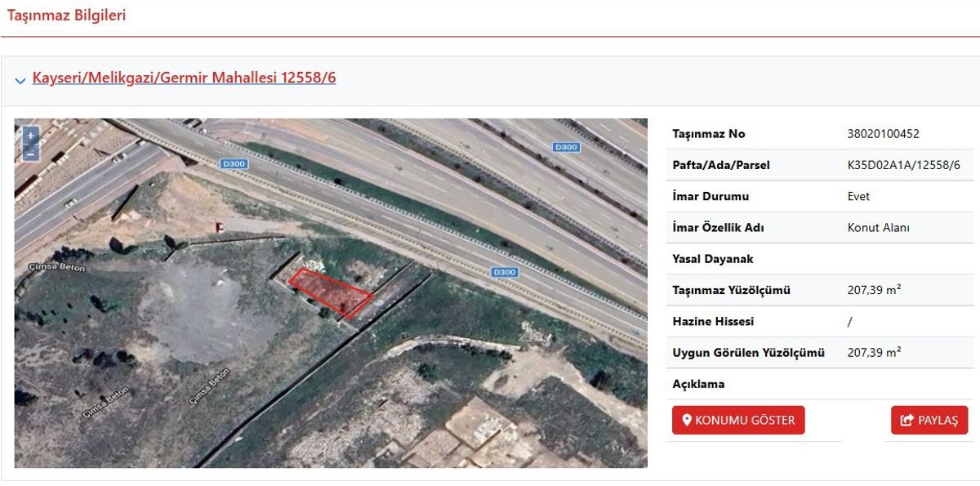Click the Konut Alanı zoning value

point(878,228)
